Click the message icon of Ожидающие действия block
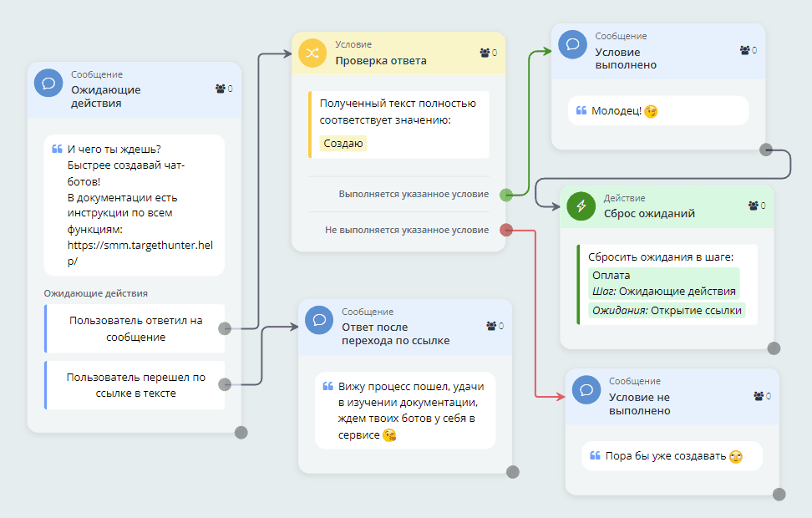Image resolution: width=812 pixels, height=518 pixels. coord(48,84)
